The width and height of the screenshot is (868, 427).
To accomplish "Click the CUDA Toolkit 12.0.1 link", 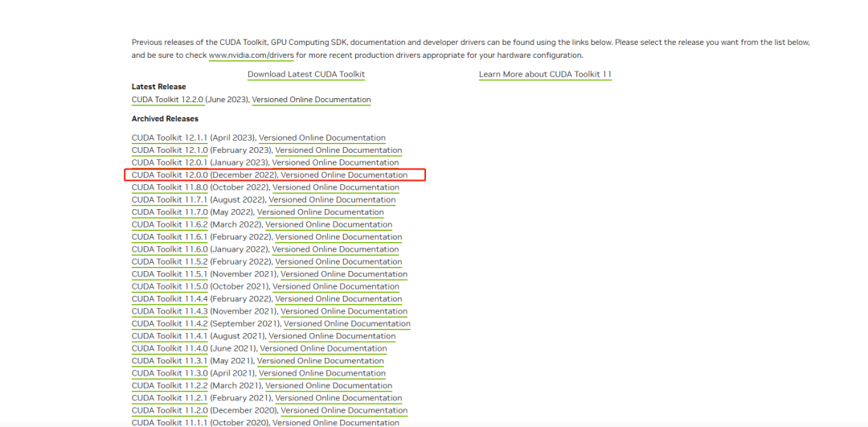I will [170, 162].
